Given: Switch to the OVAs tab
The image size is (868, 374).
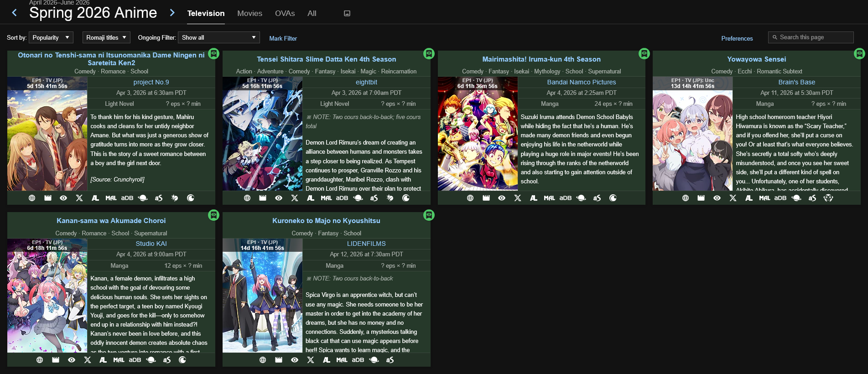Looking at the screenshot, I should [x=285, y=13].
